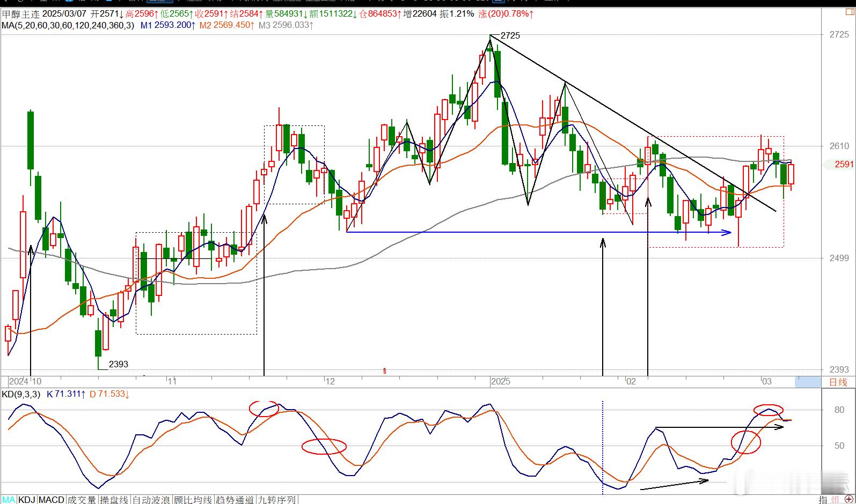Click the 2393 low price label
Viewport: 856px width, 504px height.
pyautogui.click(x=119, y=364)
